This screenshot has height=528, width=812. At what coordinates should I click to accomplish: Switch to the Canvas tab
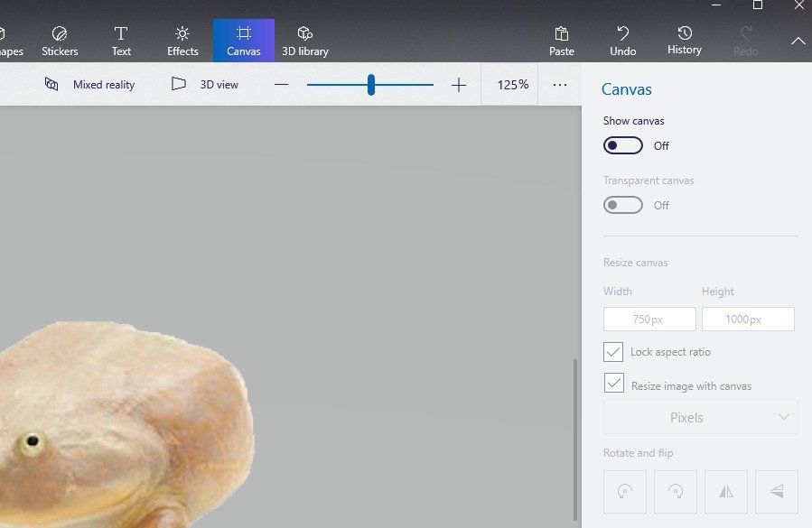[243, 40]
